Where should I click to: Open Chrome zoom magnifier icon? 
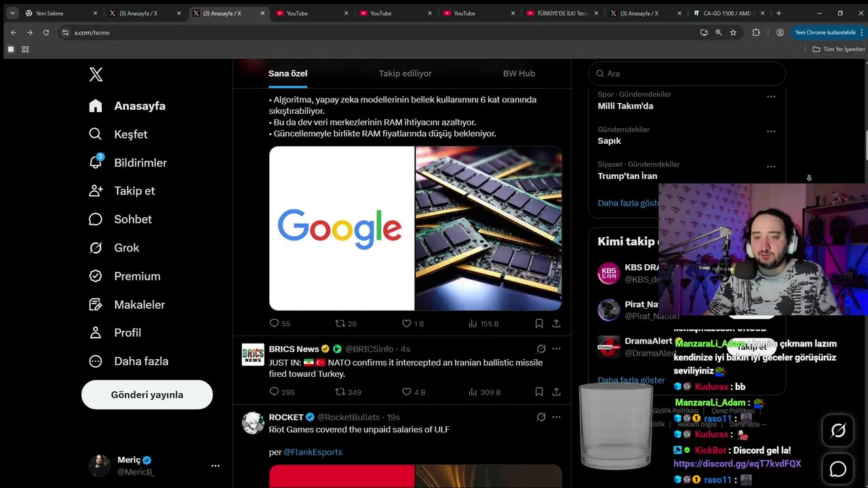(x=718, y=33)
